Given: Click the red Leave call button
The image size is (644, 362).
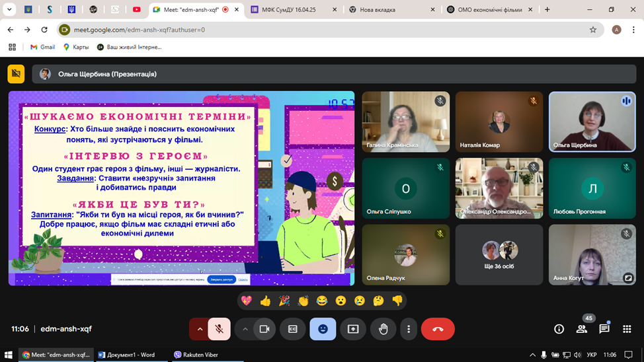Looking at the screenshot, I should click(x=437, y=329).
